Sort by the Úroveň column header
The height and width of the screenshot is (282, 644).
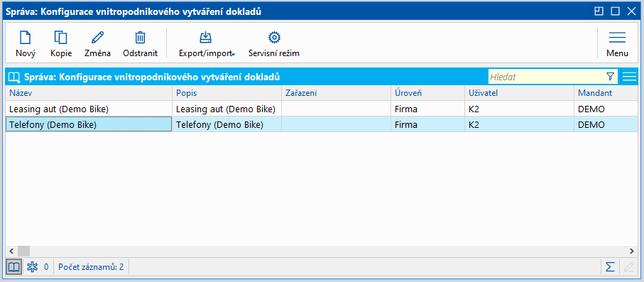[427, 93]
